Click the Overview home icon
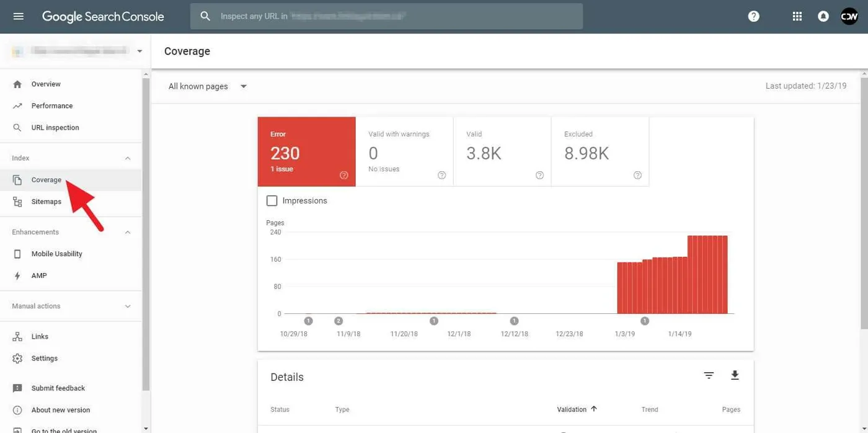This screenshot has width=868, height=433. coord(17,84)
